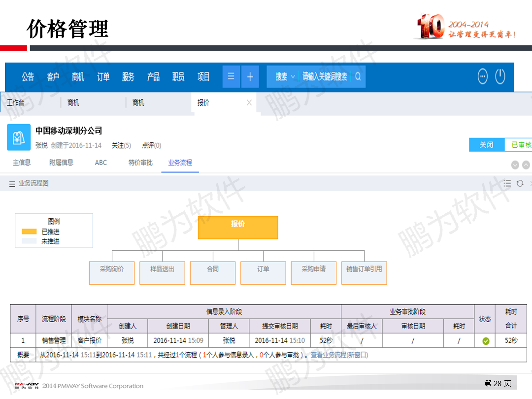Click 点评(0) link
Screen dimensions: 532x399
tap(151, 145)
